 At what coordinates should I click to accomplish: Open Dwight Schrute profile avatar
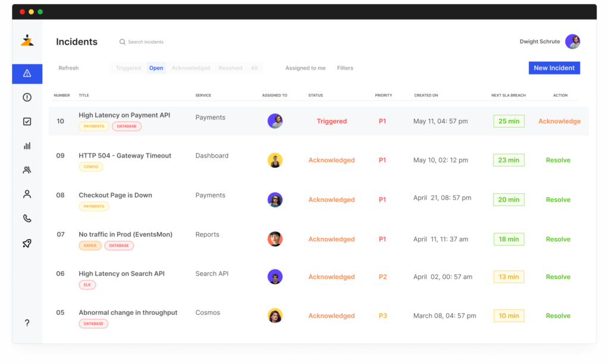573,42
